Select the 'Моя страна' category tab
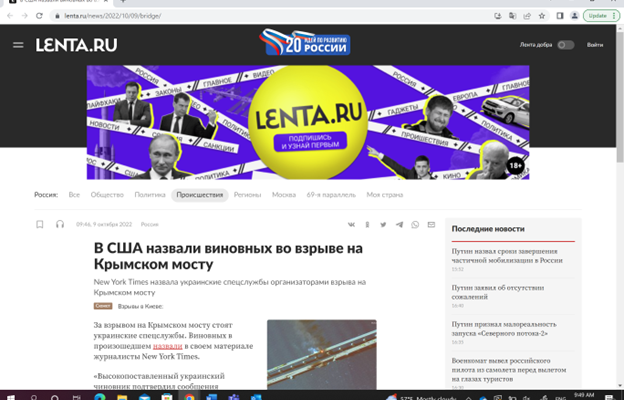The image size is (624, 400). click(384, 195)
